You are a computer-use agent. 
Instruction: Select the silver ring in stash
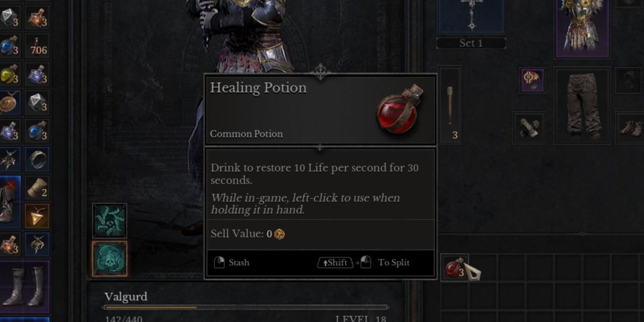[x=37, y=159]
